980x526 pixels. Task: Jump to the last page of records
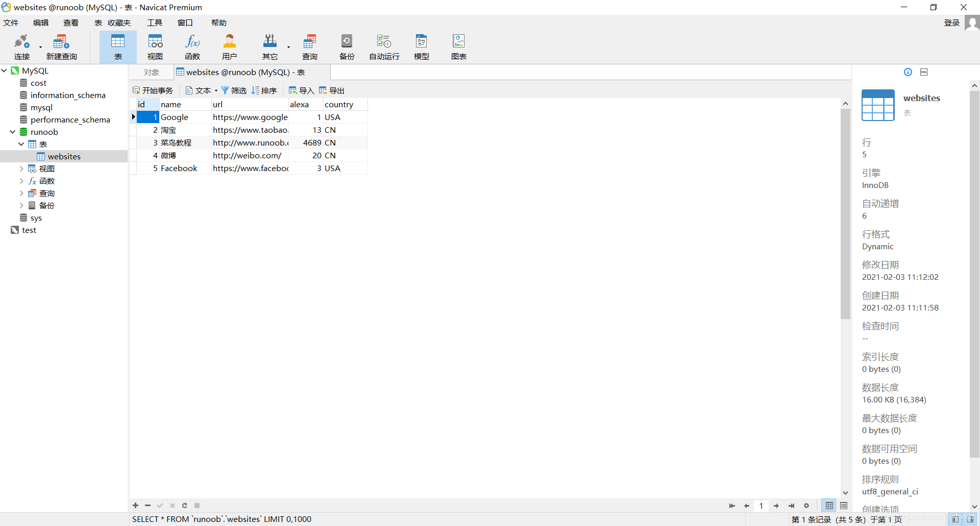[x=791, y=506]
